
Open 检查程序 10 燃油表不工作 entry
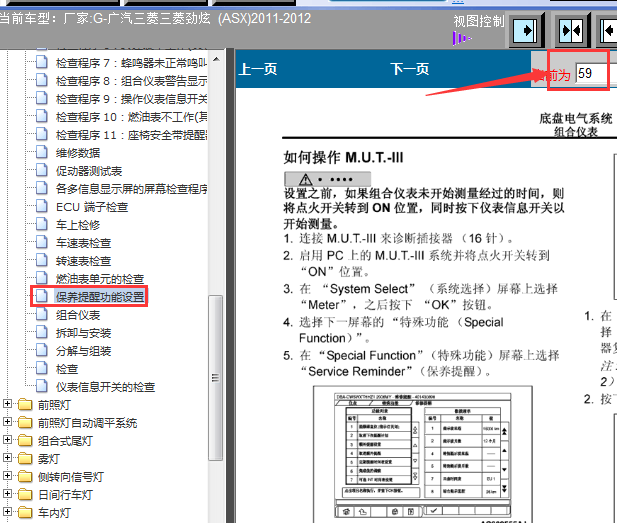click(x=131, y=117)
